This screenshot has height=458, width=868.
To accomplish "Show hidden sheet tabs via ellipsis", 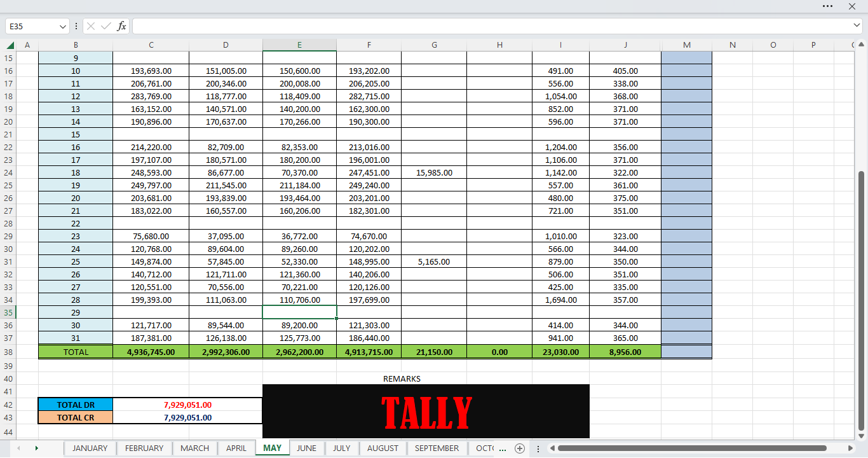I will [x=503, y=448].
